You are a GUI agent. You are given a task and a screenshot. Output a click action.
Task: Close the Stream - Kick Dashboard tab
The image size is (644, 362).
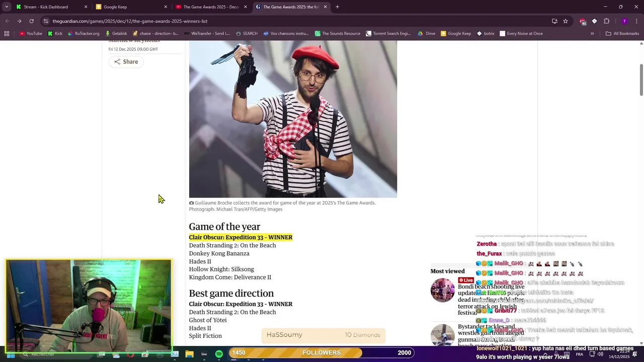[86, 7]
